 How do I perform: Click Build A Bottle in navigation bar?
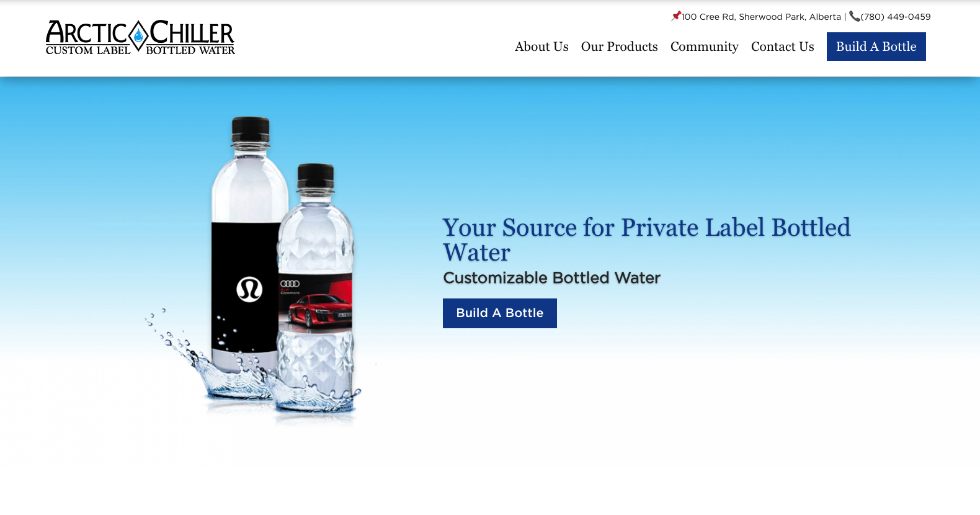(876, 47)
